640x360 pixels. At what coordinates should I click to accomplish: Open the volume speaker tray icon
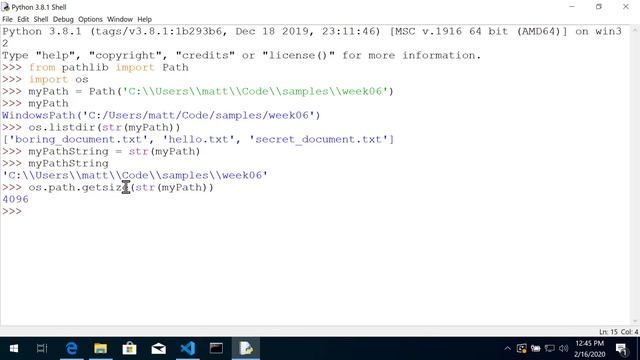point(564,349)
